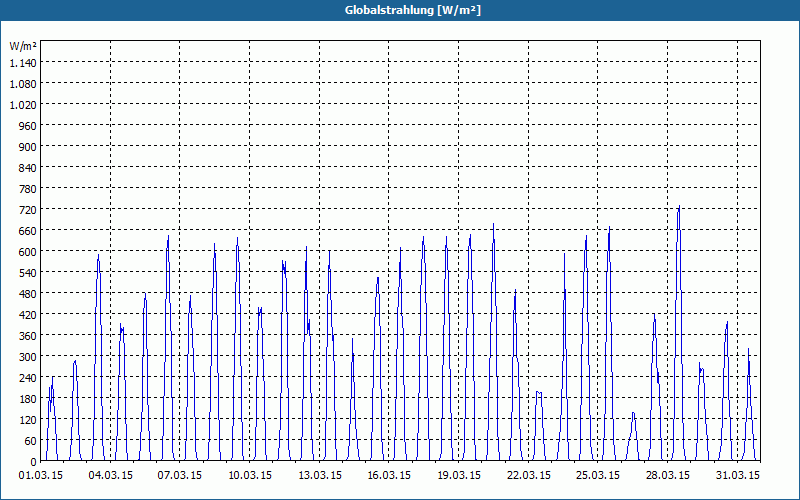The width and height of the screenshot is (800, 500).
Task: Select the 07.03.15 date label
Action: pyautogui.click(x=180, y=476)
